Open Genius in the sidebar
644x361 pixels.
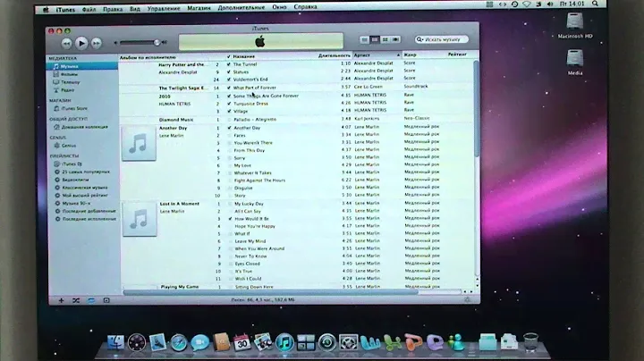click(69, 145)
